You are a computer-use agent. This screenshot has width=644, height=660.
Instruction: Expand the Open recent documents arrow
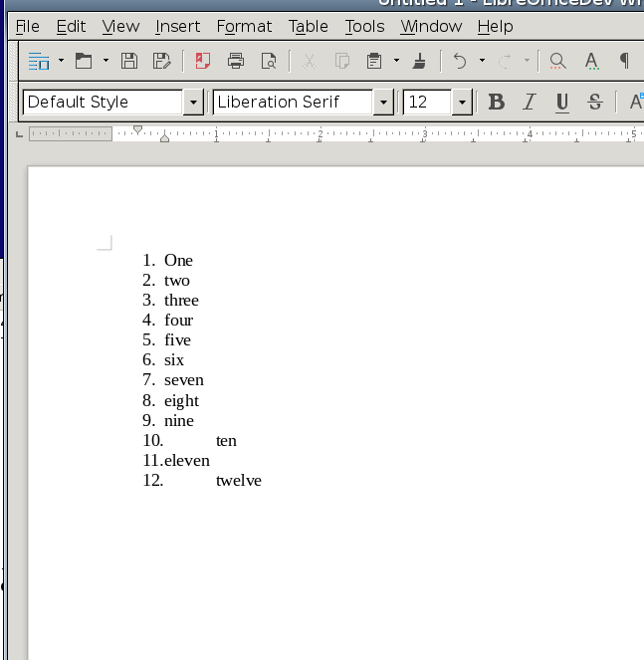click(x=106, y=61)
